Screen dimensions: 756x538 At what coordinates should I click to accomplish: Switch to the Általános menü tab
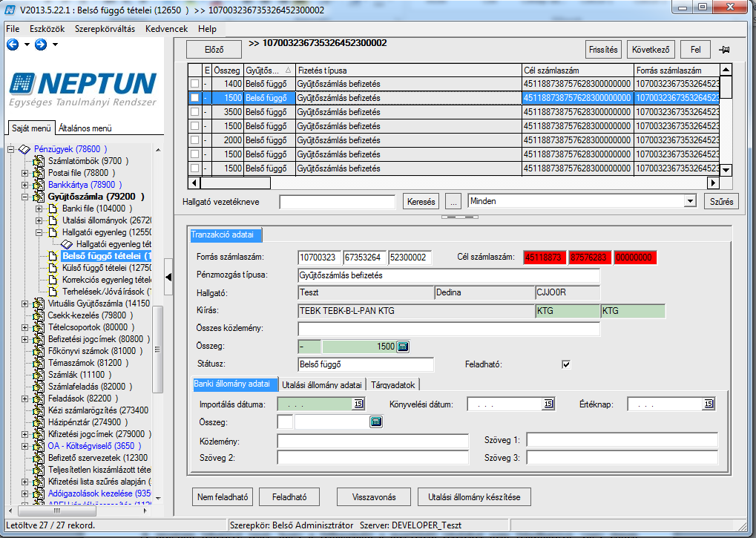pyautogui.click(x=85, y=128)
